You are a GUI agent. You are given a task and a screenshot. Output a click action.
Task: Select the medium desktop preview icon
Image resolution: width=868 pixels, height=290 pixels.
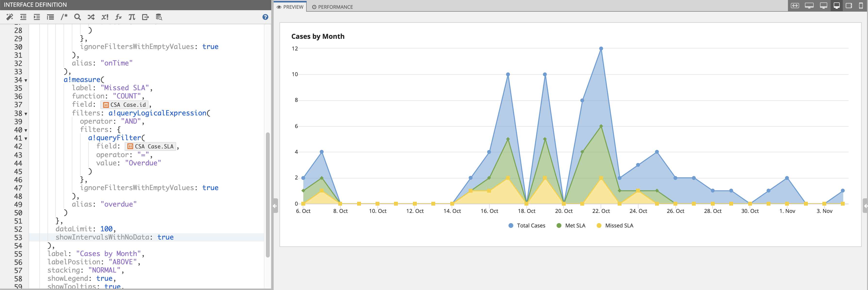[x=824, y=6]
